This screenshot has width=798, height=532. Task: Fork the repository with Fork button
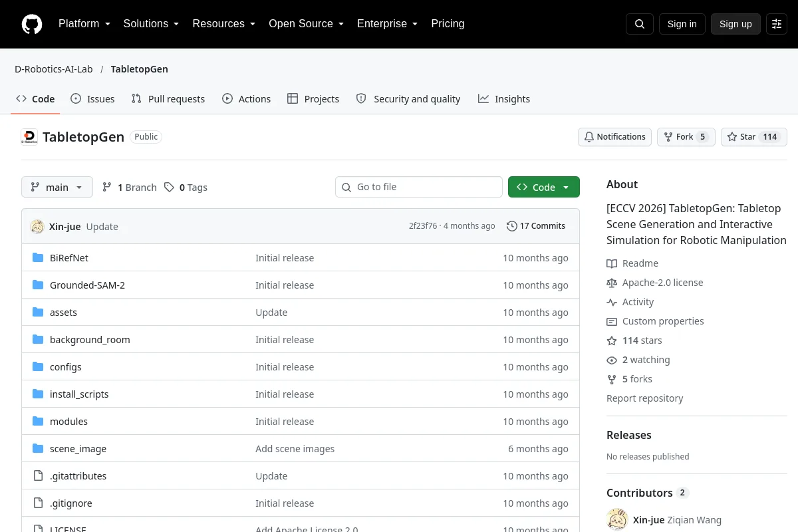(x=686, y=137)
